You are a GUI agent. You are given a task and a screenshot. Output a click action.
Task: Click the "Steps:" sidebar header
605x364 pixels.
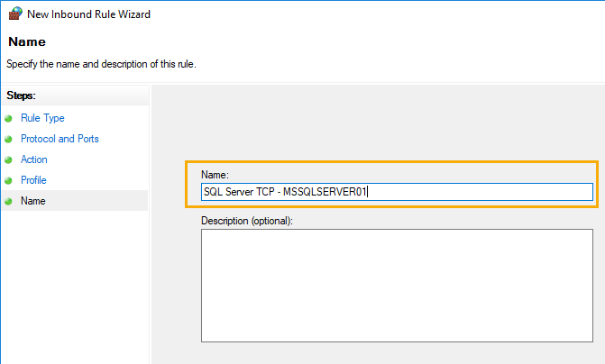pyautogui.click(x=23, y=95)
